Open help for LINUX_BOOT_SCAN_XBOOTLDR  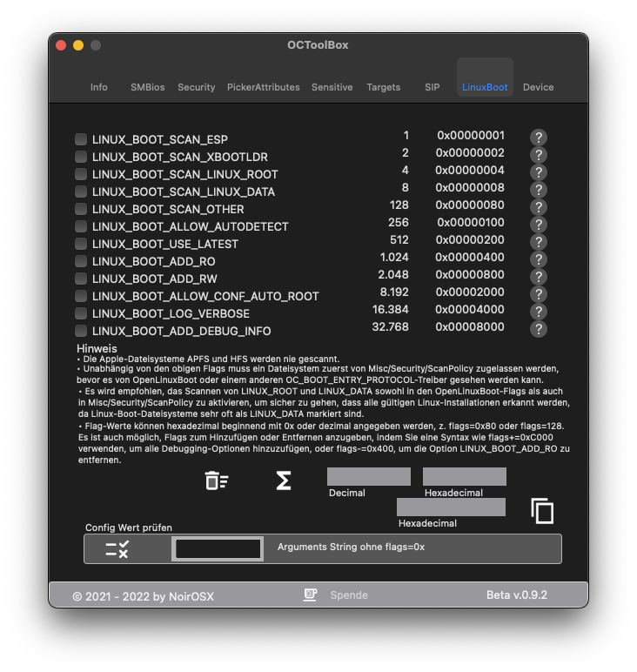coord(538,155)
